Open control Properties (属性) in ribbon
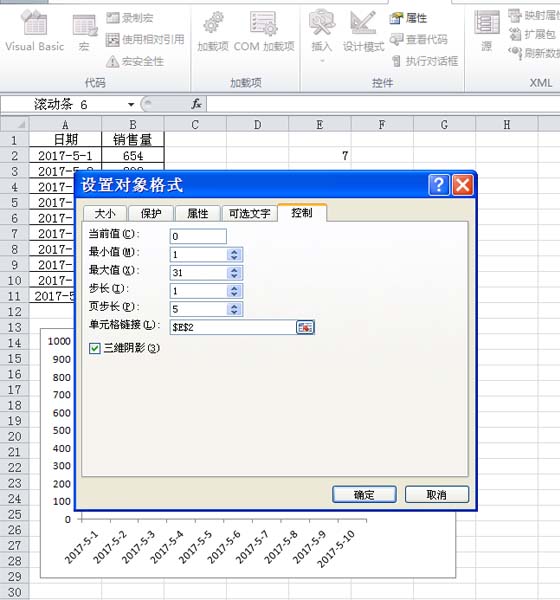Screen dimensions: 560x600 pos(408,18)
